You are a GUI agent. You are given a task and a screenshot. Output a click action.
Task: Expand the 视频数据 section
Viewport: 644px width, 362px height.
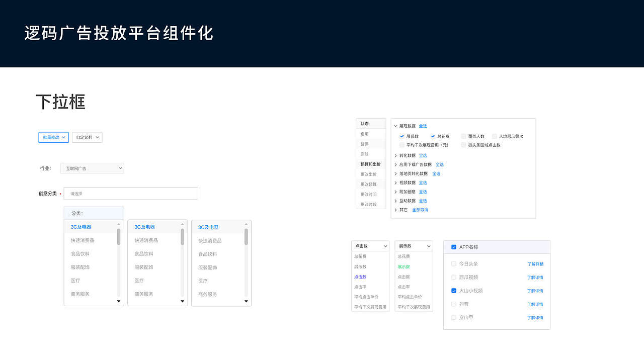pos(396,183)
